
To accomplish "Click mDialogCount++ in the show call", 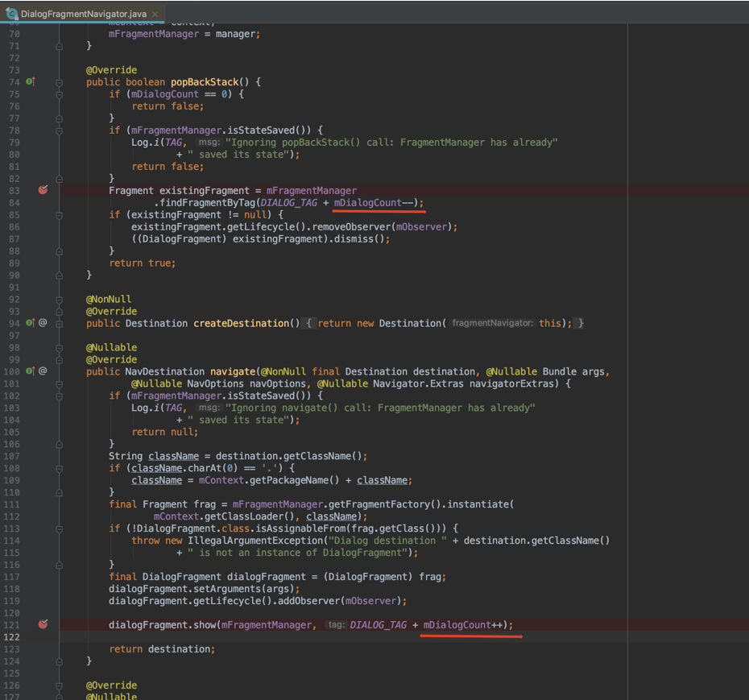I will [465, 625].
